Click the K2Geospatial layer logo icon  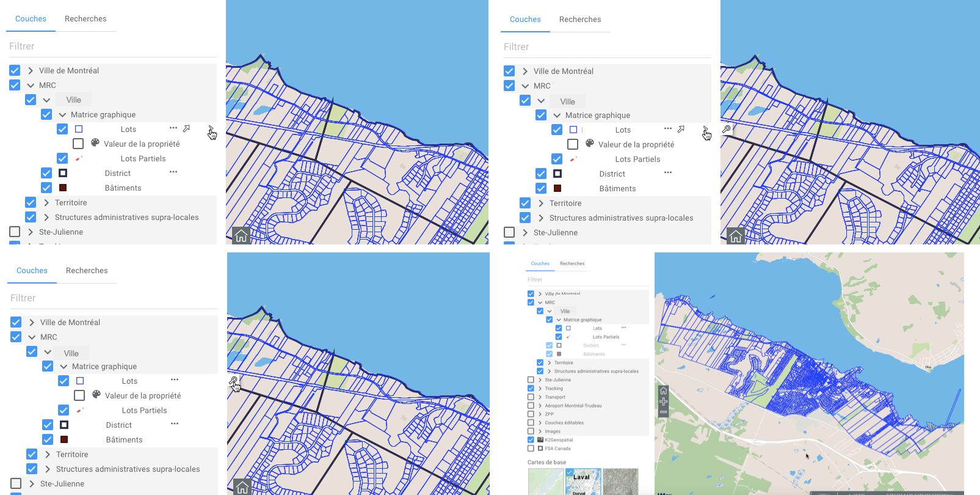pos(540,440)
